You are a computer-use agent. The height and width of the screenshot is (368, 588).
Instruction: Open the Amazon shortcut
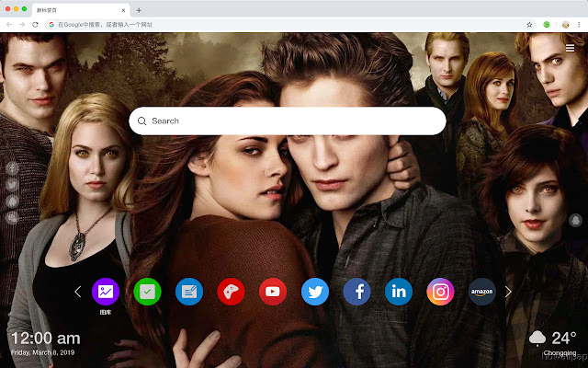[x=482, y=292]
